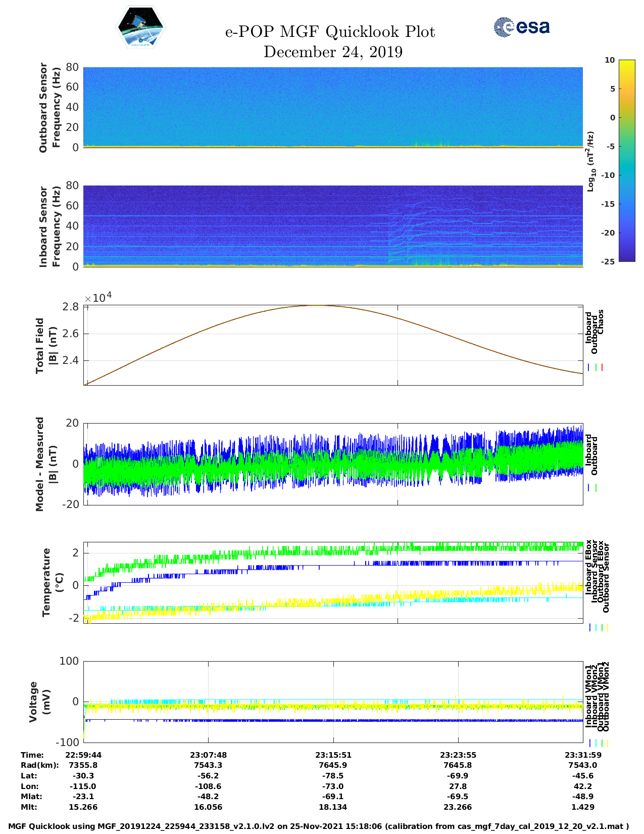
Task: Click the Mlt value 1.429
Action: pyautogui.click(x=582, y=807)
